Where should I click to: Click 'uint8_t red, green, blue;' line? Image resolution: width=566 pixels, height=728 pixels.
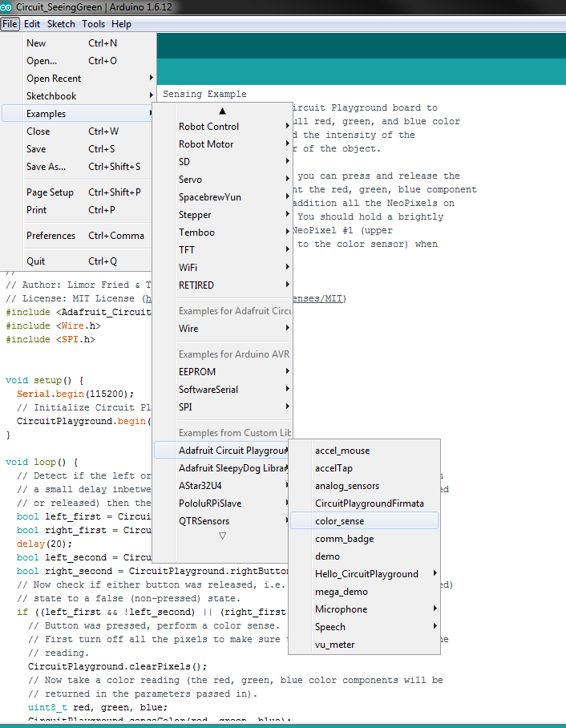pyautogui.click(x=98, y=707)
